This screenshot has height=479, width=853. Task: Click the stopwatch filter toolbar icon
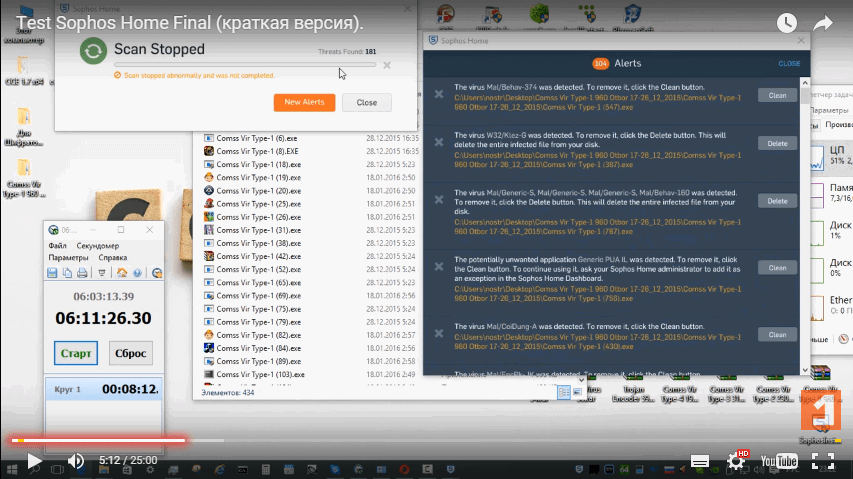[102, 273]
